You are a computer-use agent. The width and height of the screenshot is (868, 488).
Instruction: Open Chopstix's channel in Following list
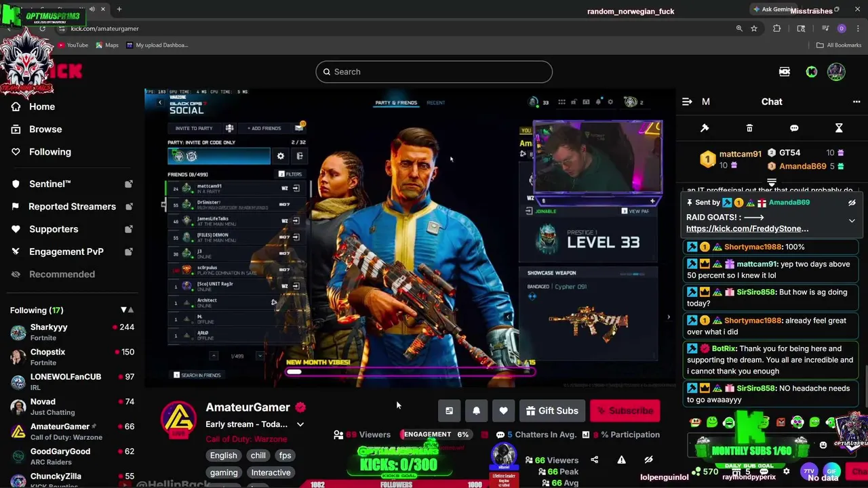tap(72, 357)
